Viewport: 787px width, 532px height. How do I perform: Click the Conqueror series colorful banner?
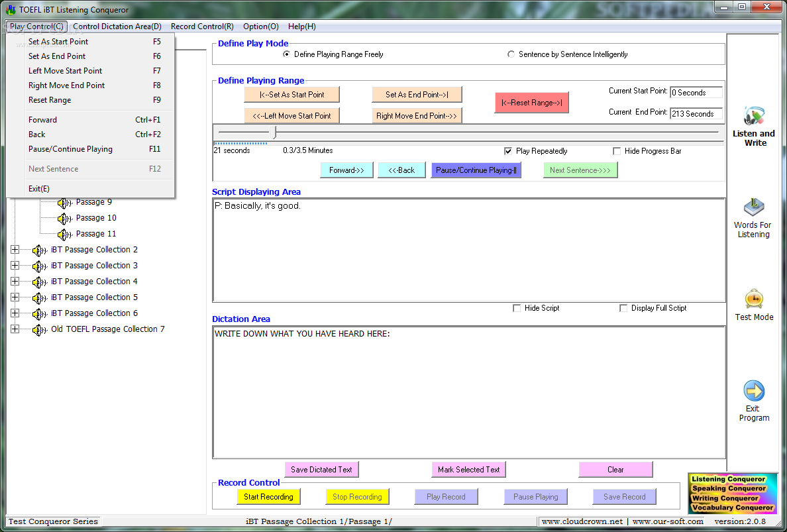(x=732, y=494)
